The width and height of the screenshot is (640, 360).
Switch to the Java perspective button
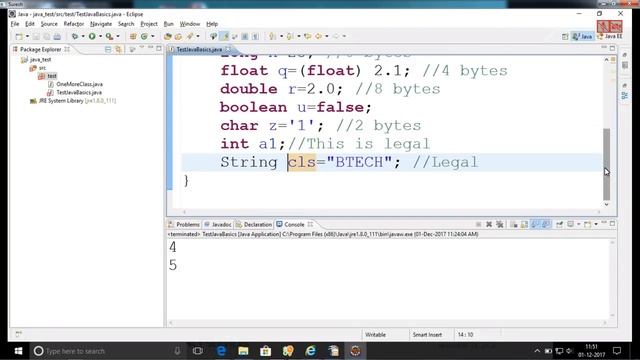point(582,36)
